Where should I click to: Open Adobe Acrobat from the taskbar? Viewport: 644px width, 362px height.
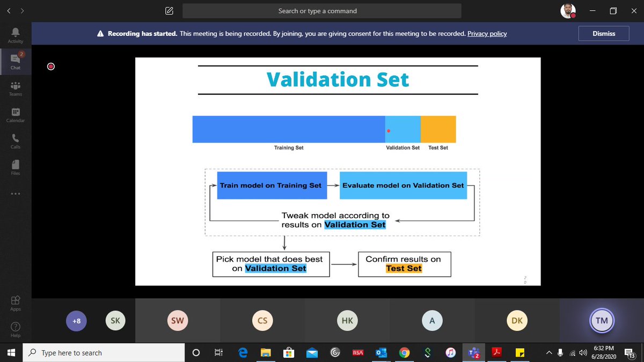coord(497,352)
